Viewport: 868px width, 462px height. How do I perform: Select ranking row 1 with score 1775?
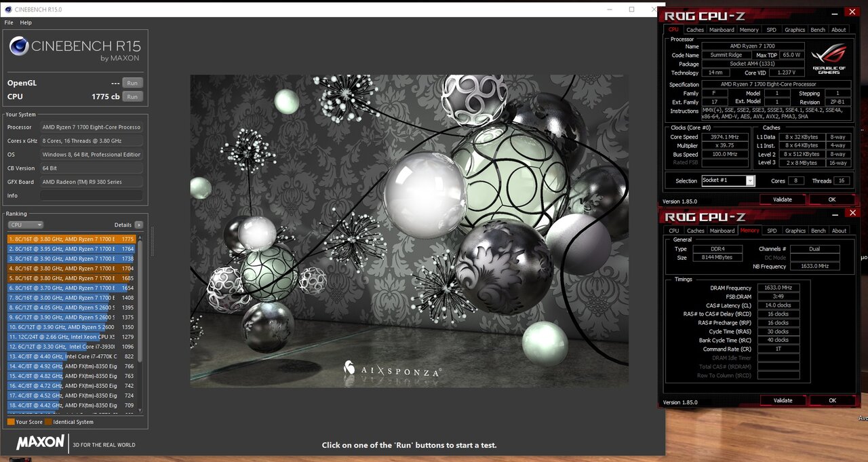point(72,239)
